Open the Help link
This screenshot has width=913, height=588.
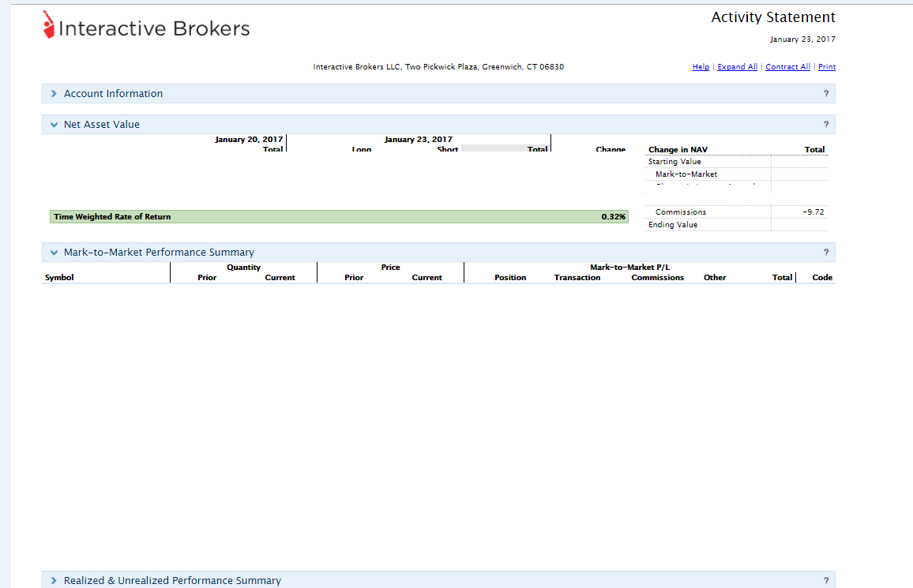click(701, 67)
